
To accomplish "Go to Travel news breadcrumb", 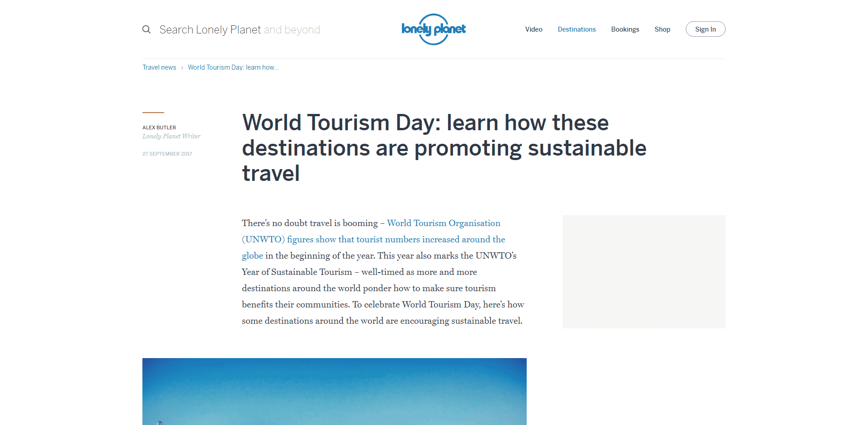I will click(x=159, y=67).
